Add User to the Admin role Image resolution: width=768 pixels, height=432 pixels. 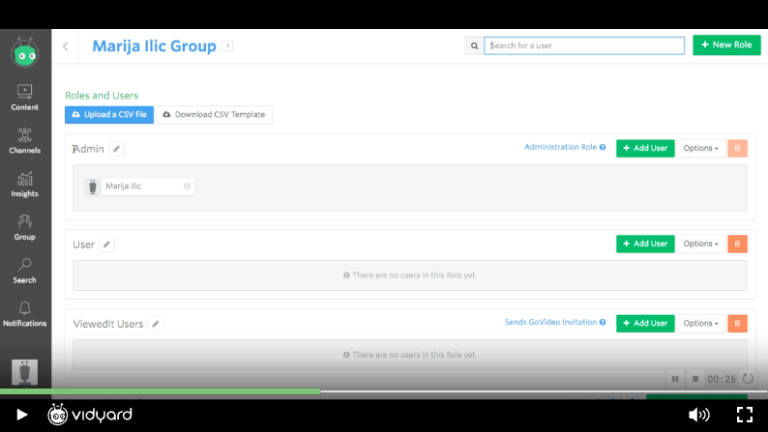[645, 148]
